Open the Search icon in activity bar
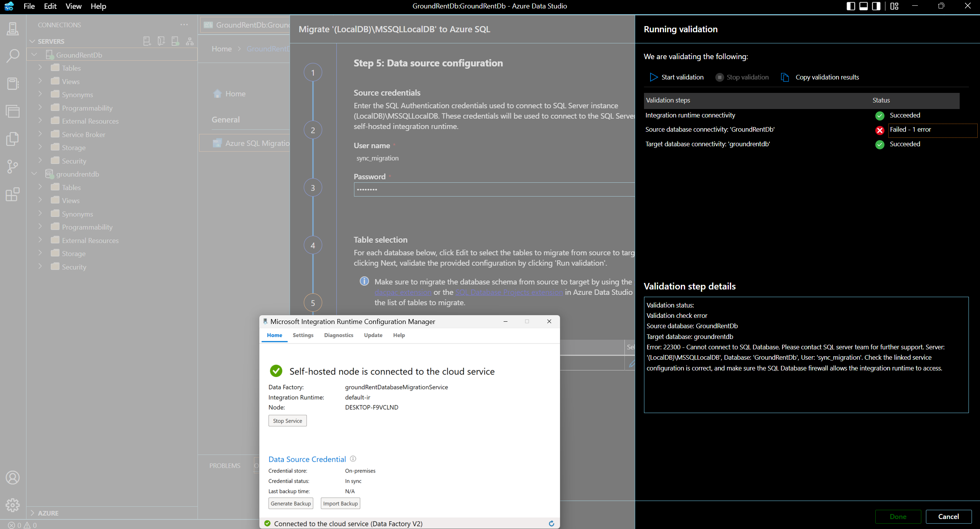 [13, 56]
